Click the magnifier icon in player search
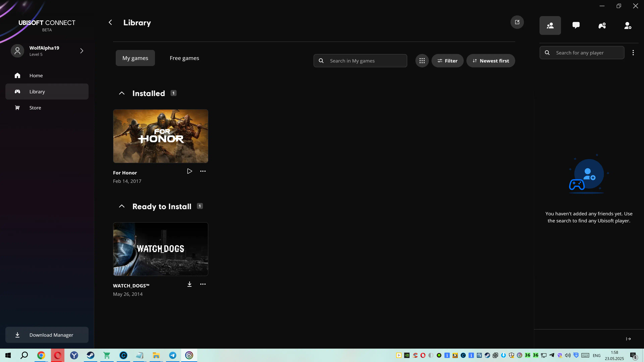This screenshot has width=644, height=362. pos(547,53)
